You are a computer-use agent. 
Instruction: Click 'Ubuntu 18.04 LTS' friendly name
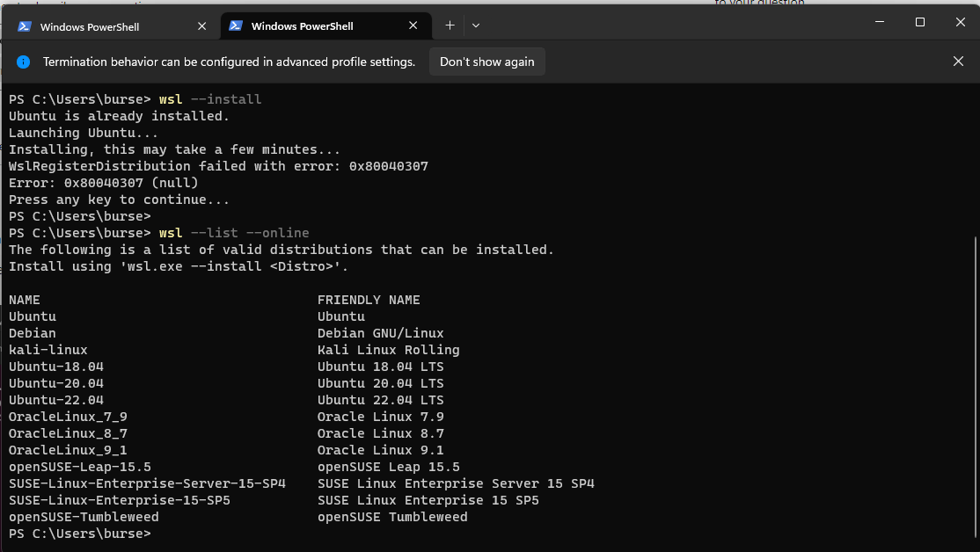381,367
